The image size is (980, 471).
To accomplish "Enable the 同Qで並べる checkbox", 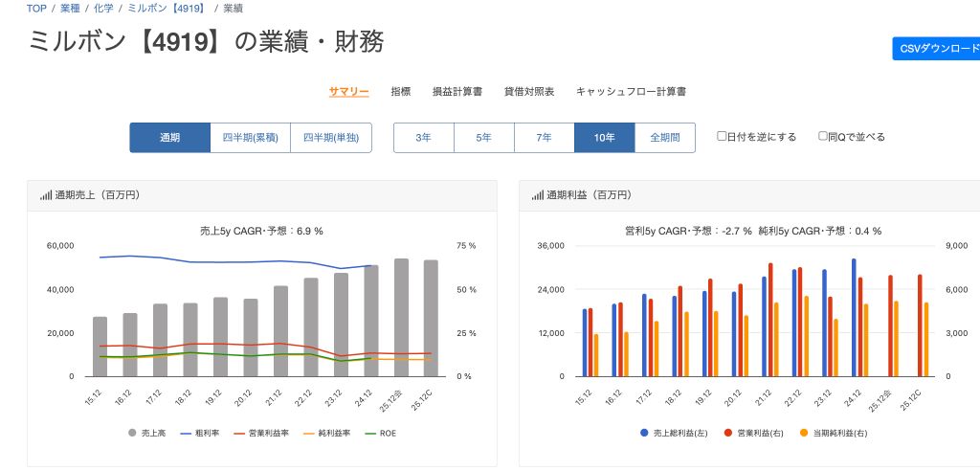I will (x=822, y=136).
